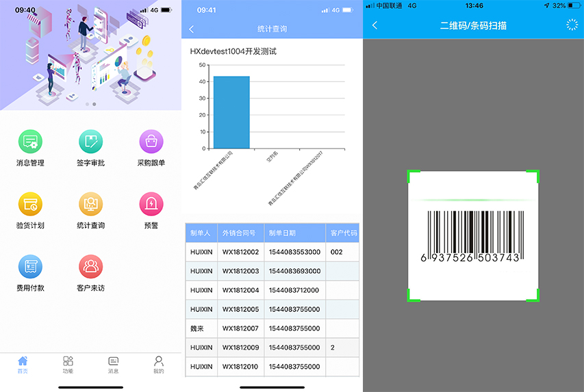Open the 统计查询 statistics query icon

click(90, 205)
